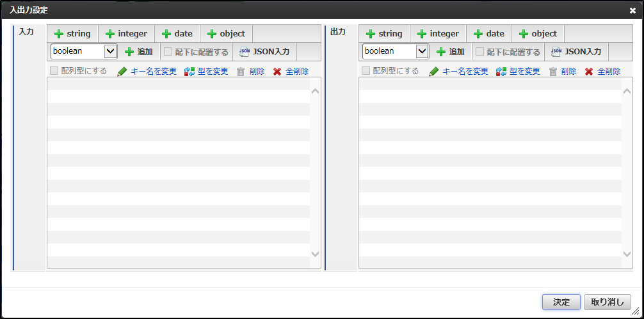Click the scroll down arrow in the 入力 list
Image resolution: width=644 pixels, height=319 pixels.
316,254
